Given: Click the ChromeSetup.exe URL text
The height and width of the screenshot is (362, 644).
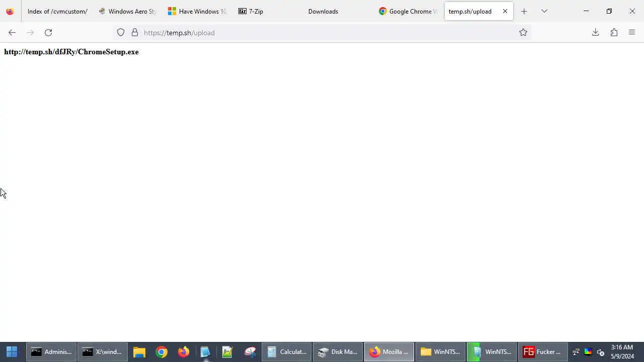Looking at the screenshot, I should coord(71,52).
